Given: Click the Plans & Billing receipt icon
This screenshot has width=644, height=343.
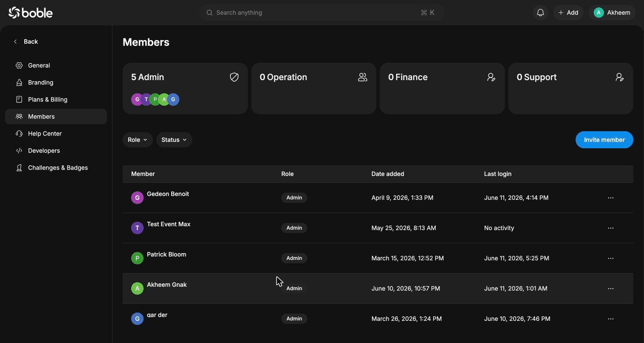Looking at the screenshot, I should coord(19,99).
